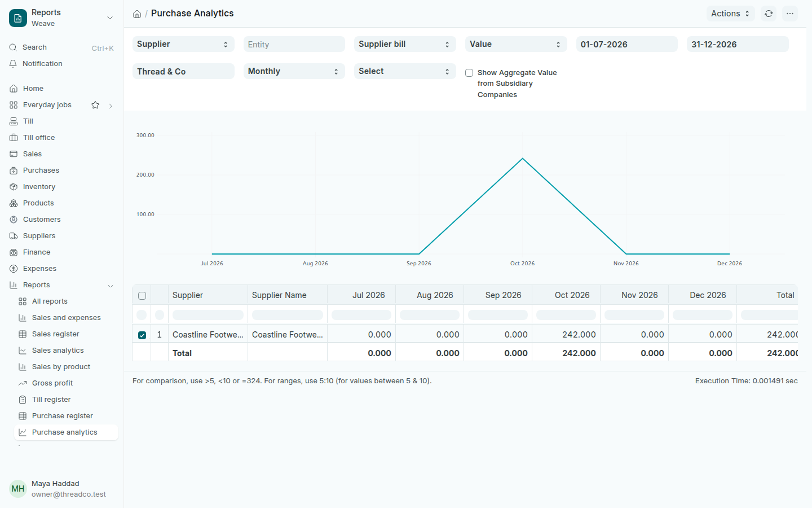This screenshot has height=508, width=812.
Task: Click the Supplier Name column header
Action: (288, 295)
